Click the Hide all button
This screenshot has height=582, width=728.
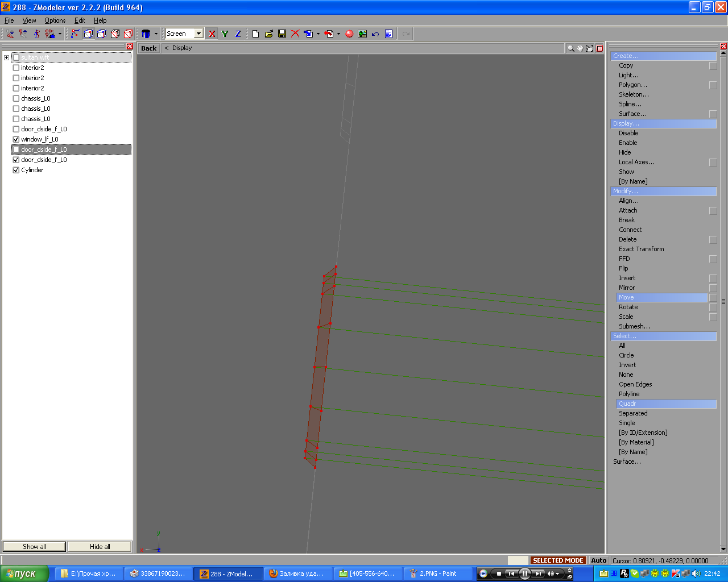click(100, 547)
